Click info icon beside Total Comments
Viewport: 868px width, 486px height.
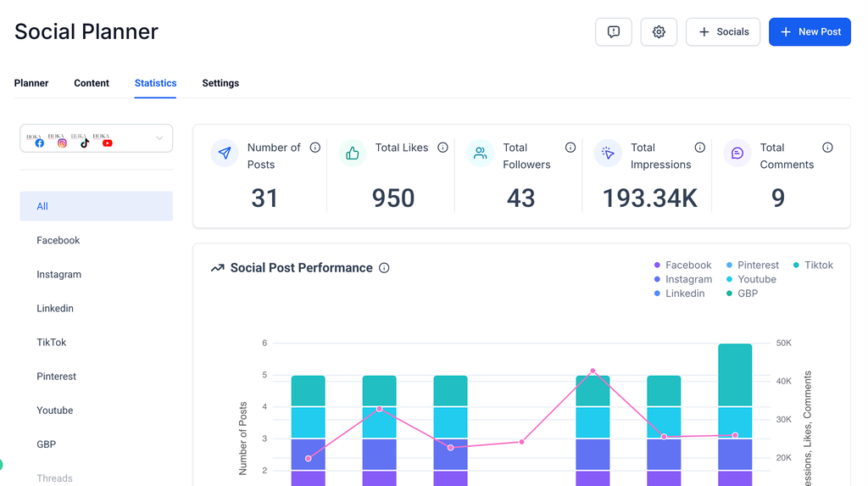coord(827,148)
